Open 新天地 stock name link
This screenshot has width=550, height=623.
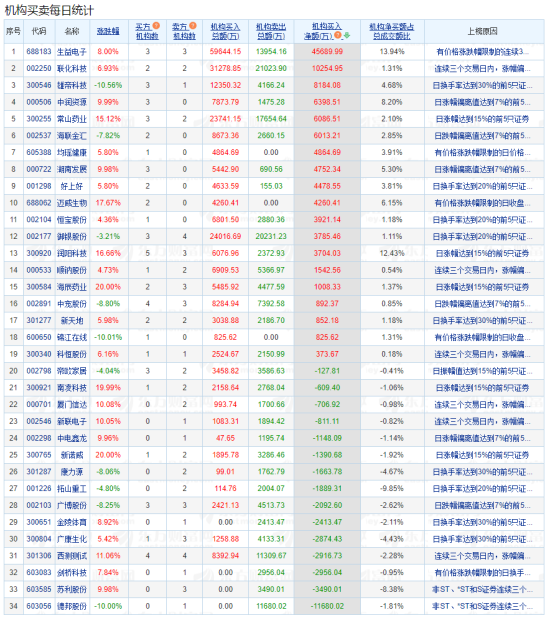[x=72, y=321]
